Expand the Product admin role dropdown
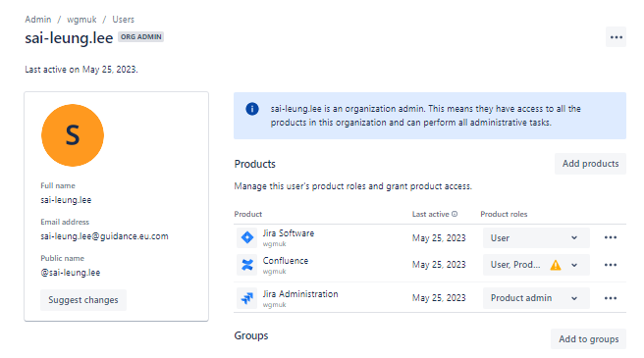The height and width of the screenshot is (358, 644). point(536,298)
